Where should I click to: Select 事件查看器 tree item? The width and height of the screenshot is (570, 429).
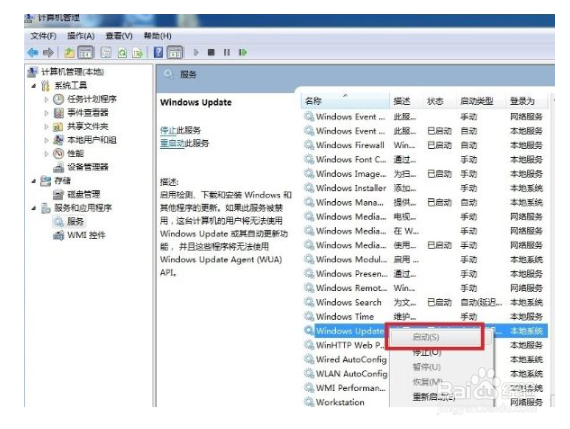(88, 113)
